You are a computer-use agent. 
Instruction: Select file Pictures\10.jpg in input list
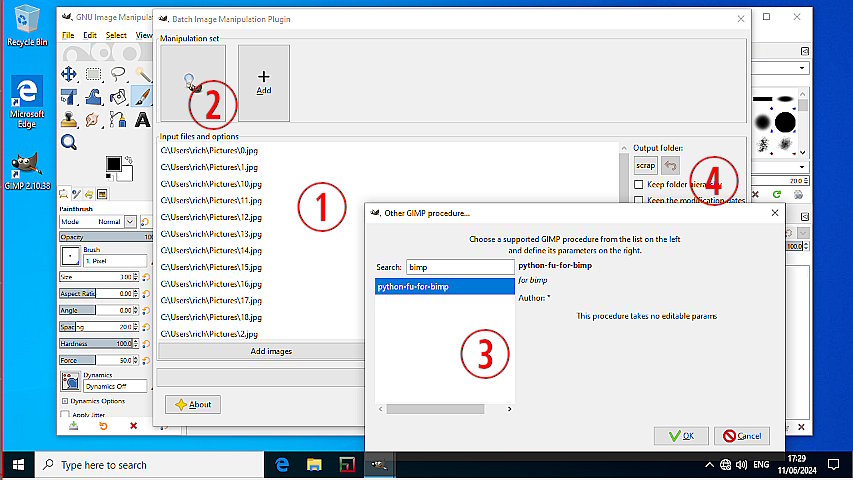(211, 184)
